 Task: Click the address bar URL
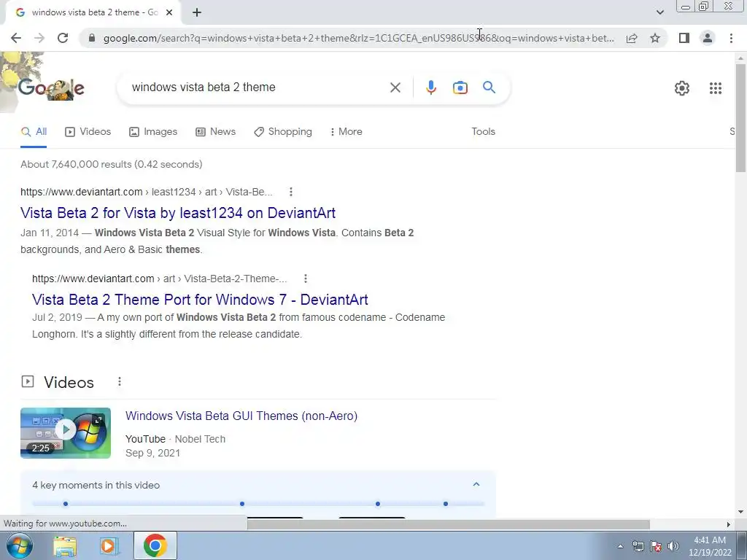pyautogui.click(x=358, y=38)
